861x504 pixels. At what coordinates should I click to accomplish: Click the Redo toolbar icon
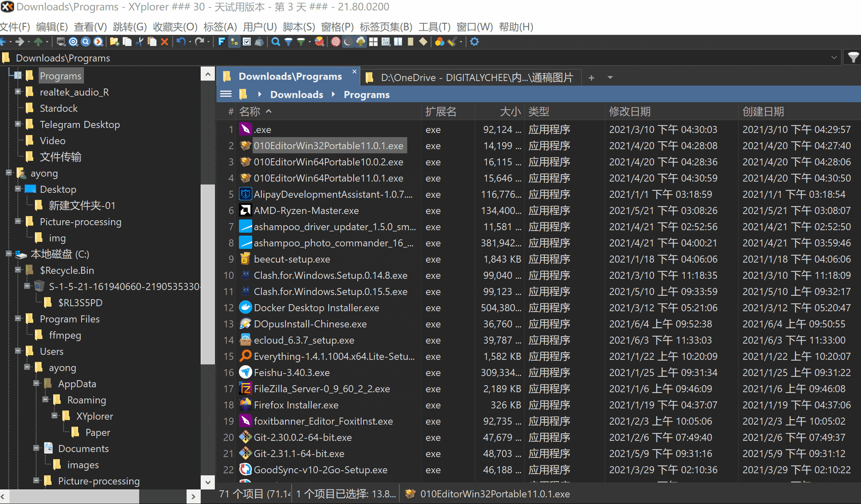coord(200,42)
